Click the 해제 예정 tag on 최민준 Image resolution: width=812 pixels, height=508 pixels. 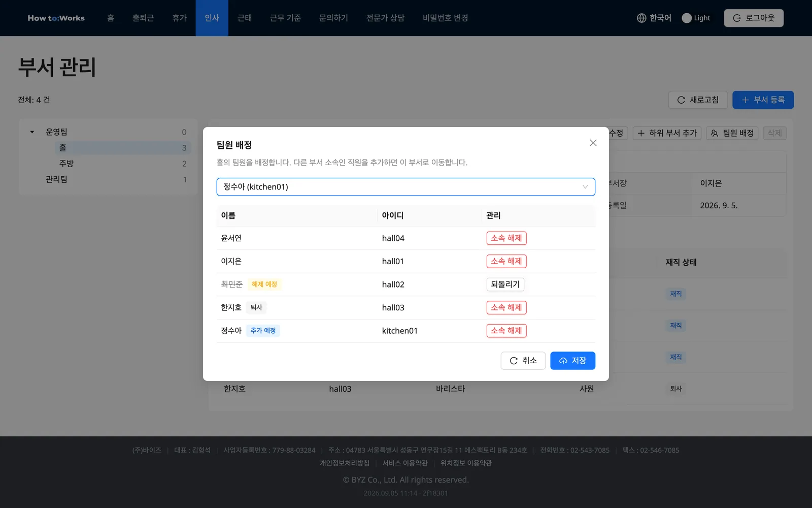[x=264, y=284]
